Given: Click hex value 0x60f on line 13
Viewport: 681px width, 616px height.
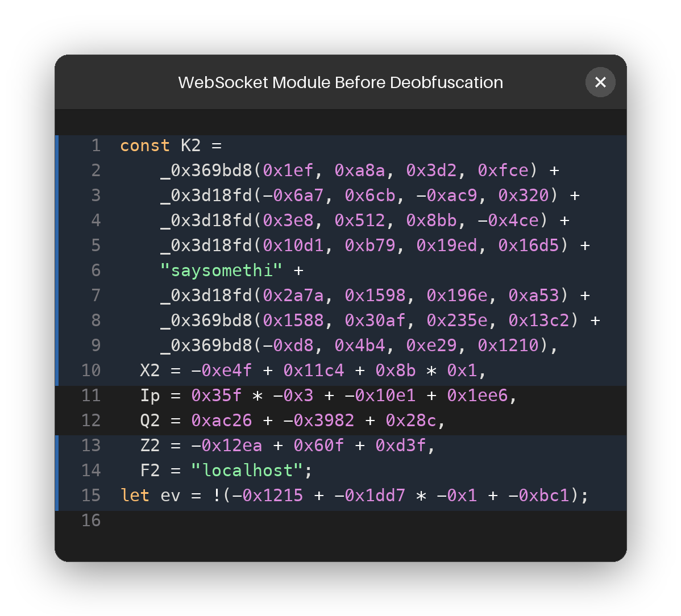Looking at the screenshot, I should 319,446.
